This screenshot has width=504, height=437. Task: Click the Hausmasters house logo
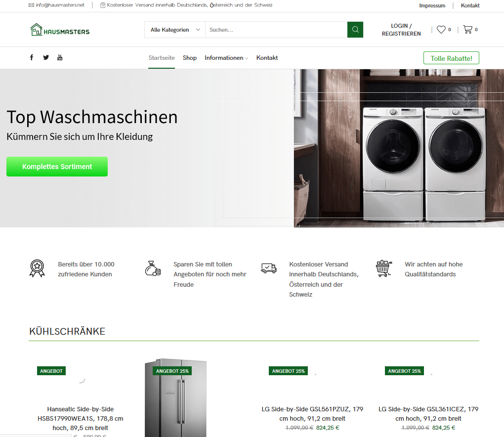point(60,30)
